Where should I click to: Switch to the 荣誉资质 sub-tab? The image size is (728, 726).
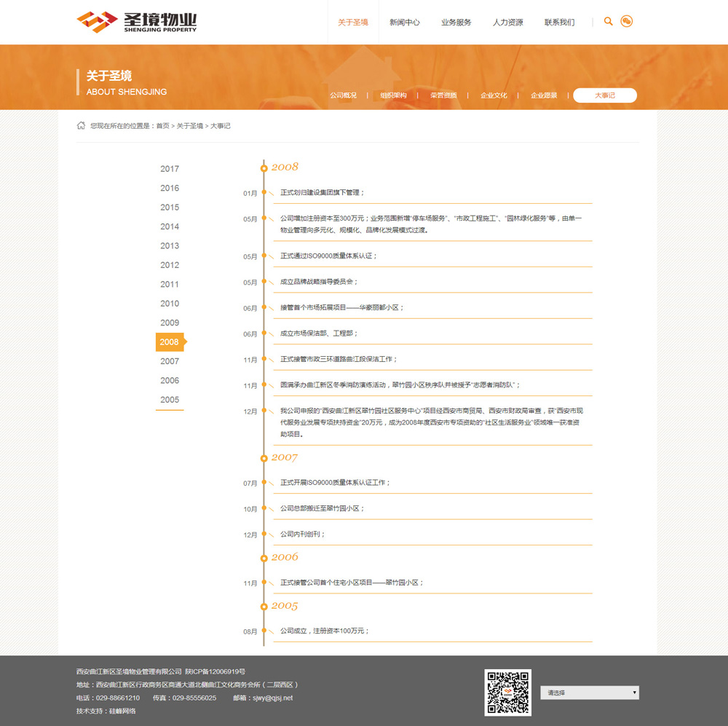443,95
